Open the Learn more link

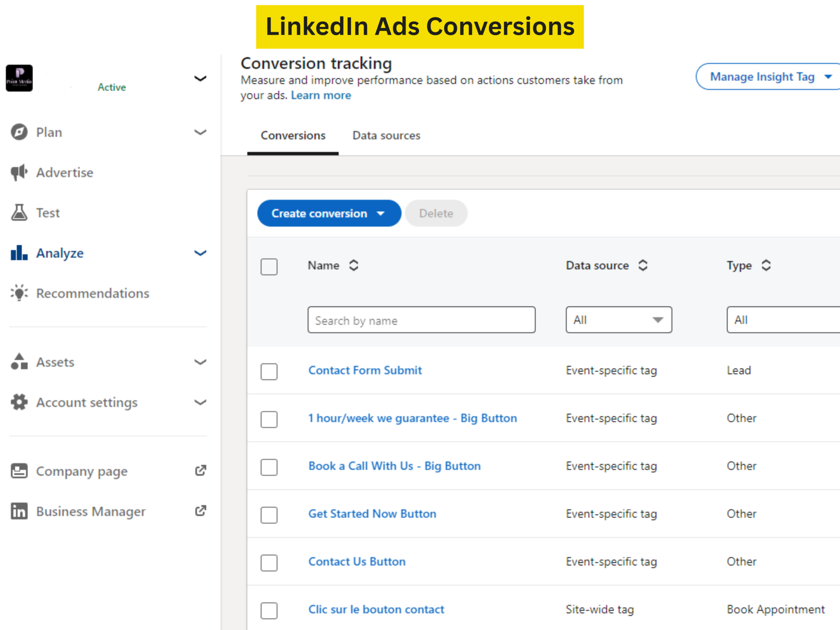pos(321,95)
